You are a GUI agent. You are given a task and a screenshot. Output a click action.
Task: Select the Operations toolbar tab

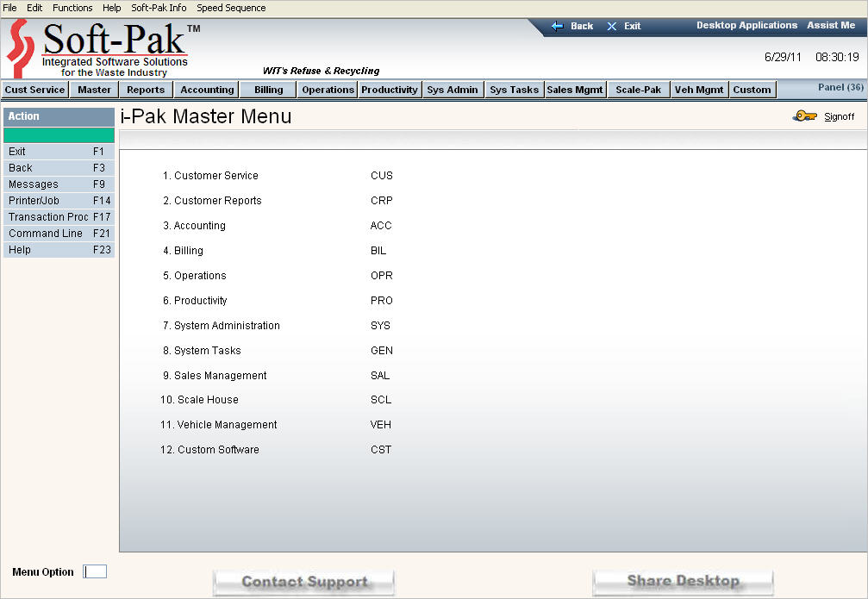pyautogui.click(x=328, y=90)
